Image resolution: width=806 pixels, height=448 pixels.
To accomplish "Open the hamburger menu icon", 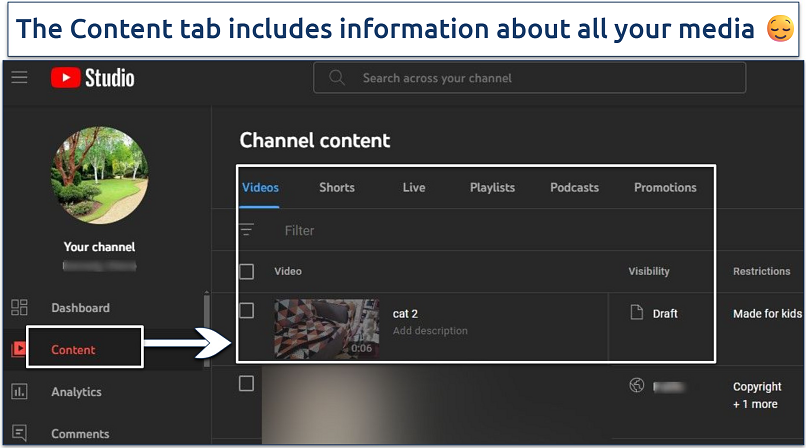I will (x=20, y=78).
